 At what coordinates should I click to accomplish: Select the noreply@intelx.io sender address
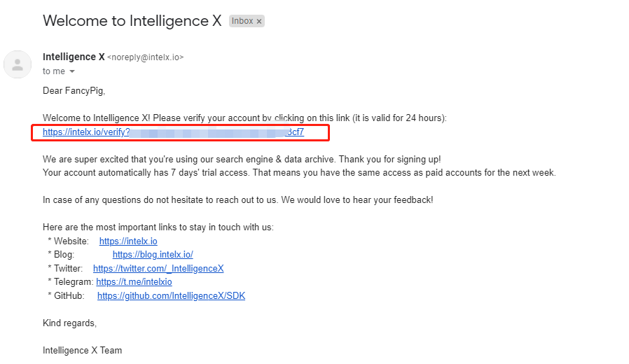click(x=145, y=57)
